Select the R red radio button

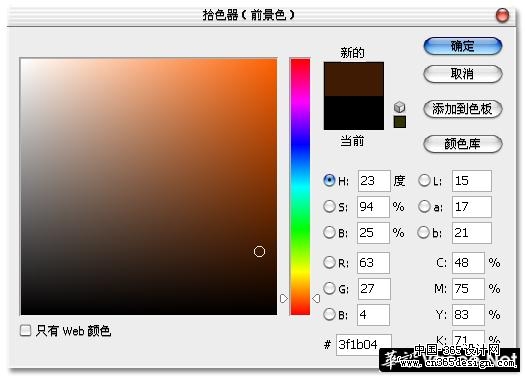tap(329, 262)
